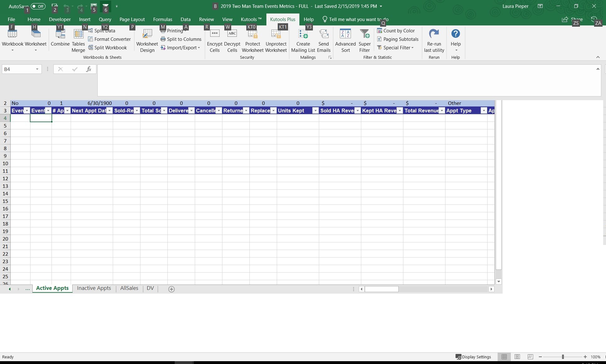The height and width of the screenshot is (364, 606).
Task: Open the File menu
Action: pos(11,19)
